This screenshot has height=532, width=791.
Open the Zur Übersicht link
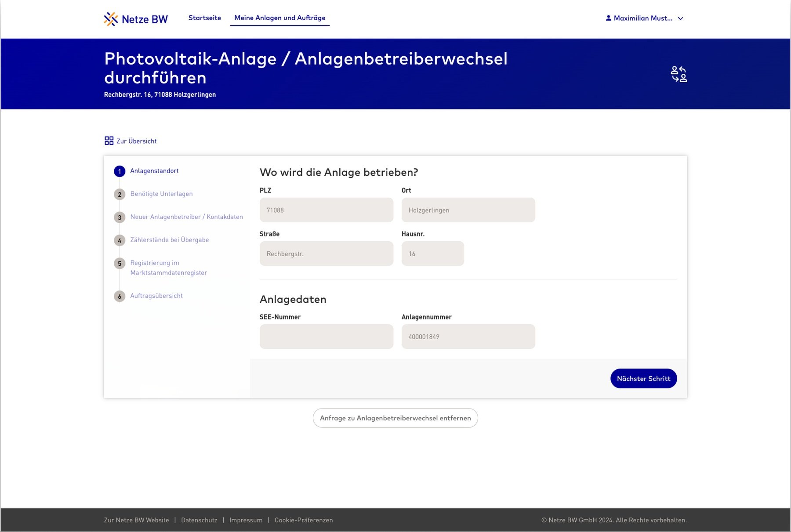136,141
